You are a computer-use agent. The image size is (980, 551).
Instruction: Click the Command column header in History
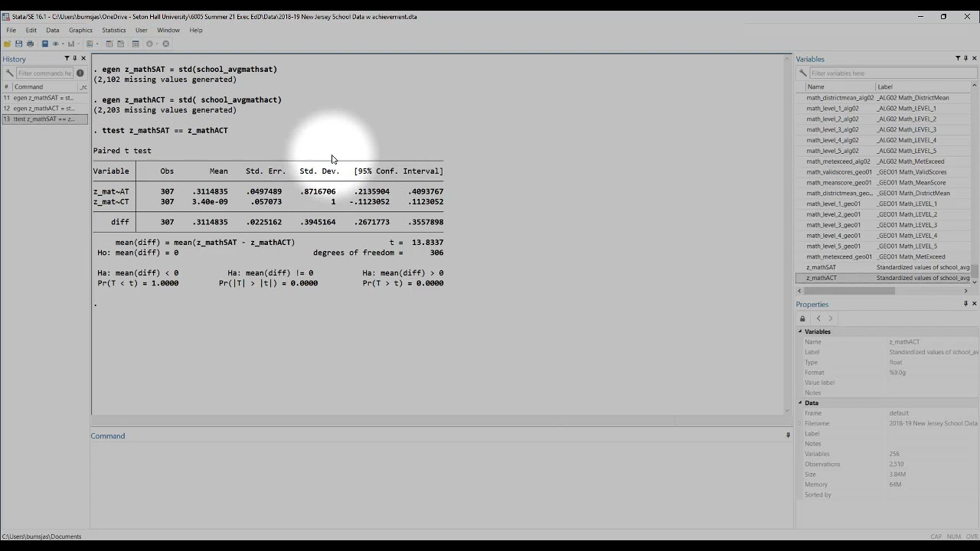pos(44,86)
